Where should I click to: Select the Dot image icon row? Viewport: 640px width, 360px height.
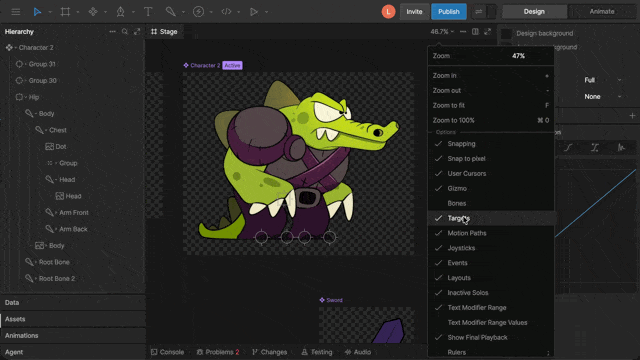(x=49, y=147)
